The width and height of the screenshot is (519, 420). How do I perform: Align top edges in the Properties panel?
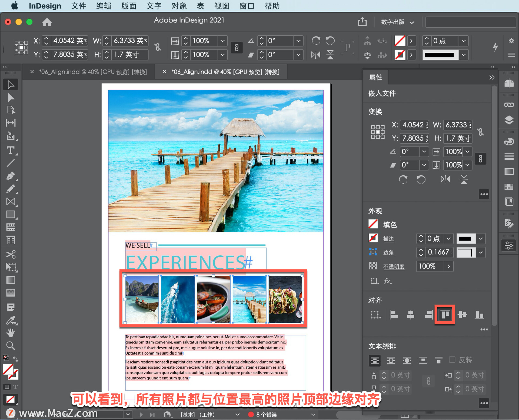[x=445, y=314]
